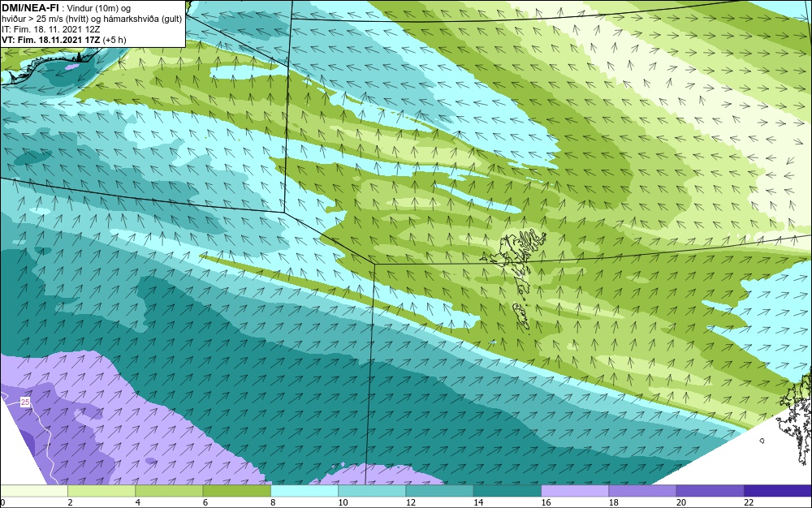Click the 12–14 m/s teal legend swatch
Screen dimensions: 812x508
[x=439, y=491]
